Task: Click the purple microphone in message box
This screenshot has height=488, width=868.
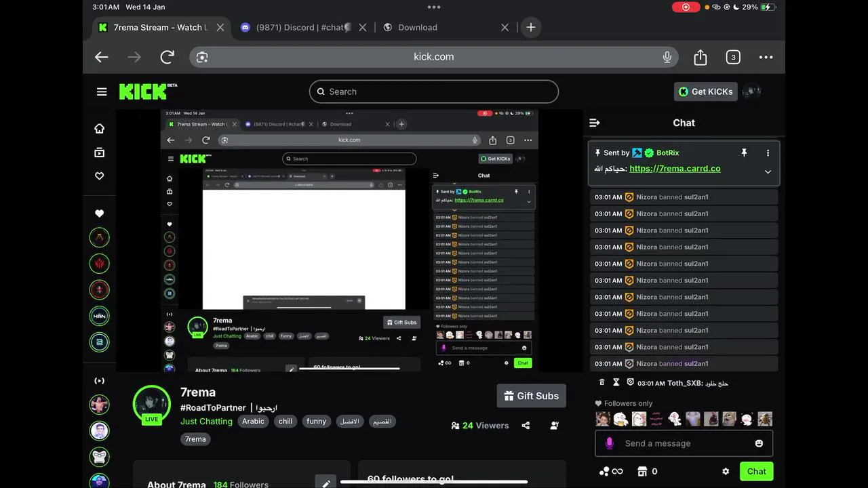Action: coord(609,443)
